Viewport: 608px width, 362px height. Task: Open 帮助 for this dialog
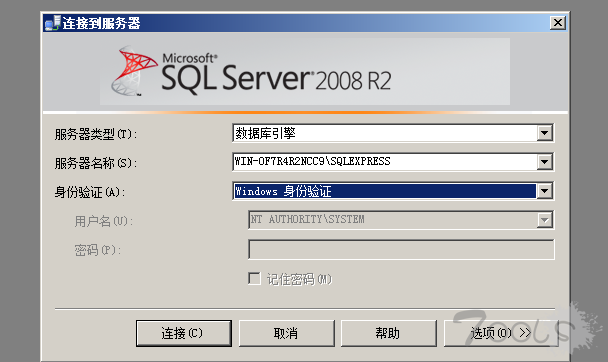[x=389, y=333]
